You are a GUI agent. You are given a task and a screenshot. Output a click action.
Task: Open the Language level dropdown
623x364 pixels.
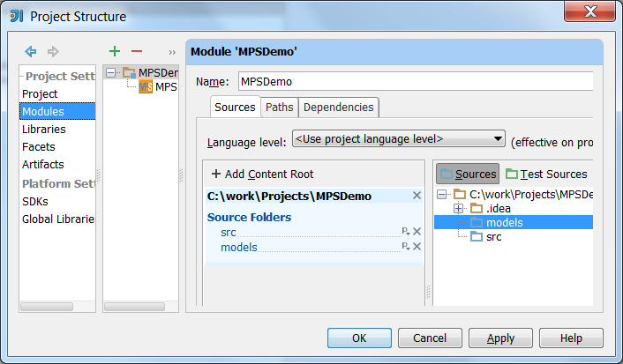click(399, 139)
